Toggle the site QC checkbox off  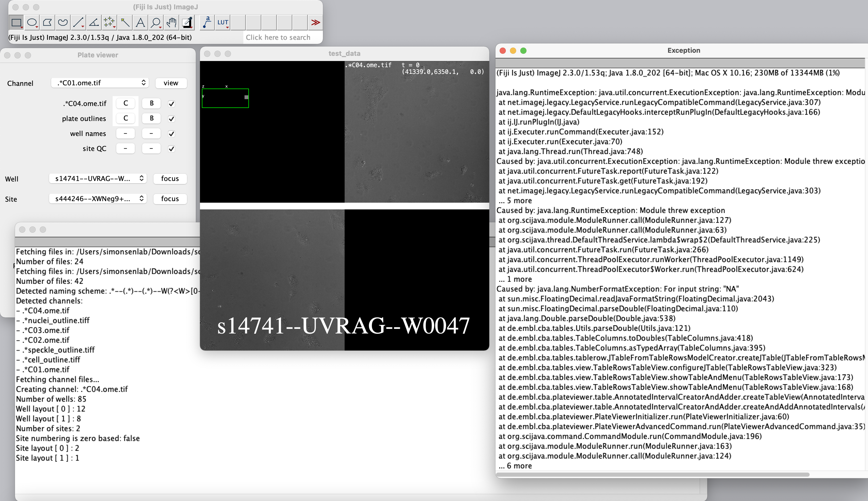(172, 148)
